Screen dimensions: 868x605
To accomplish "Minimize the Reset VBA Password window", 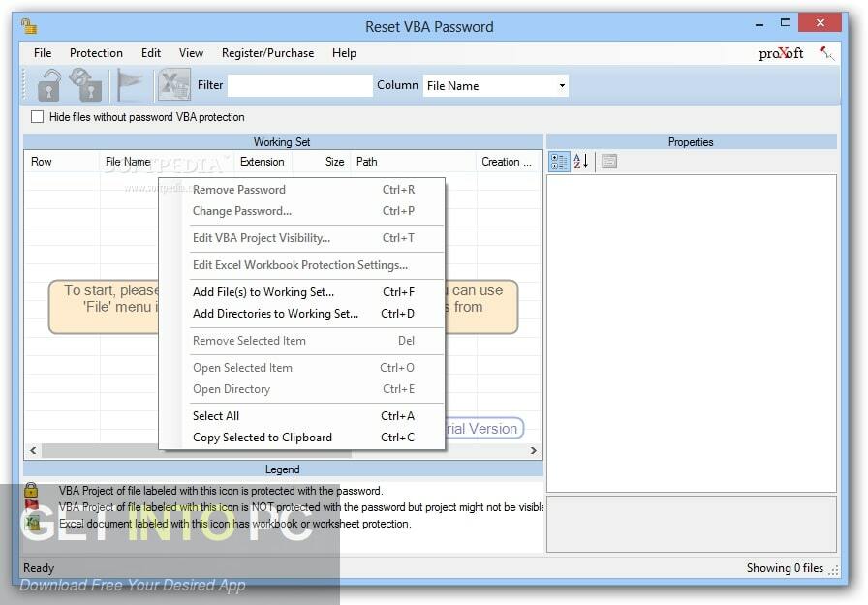I will tap(759, 24).
